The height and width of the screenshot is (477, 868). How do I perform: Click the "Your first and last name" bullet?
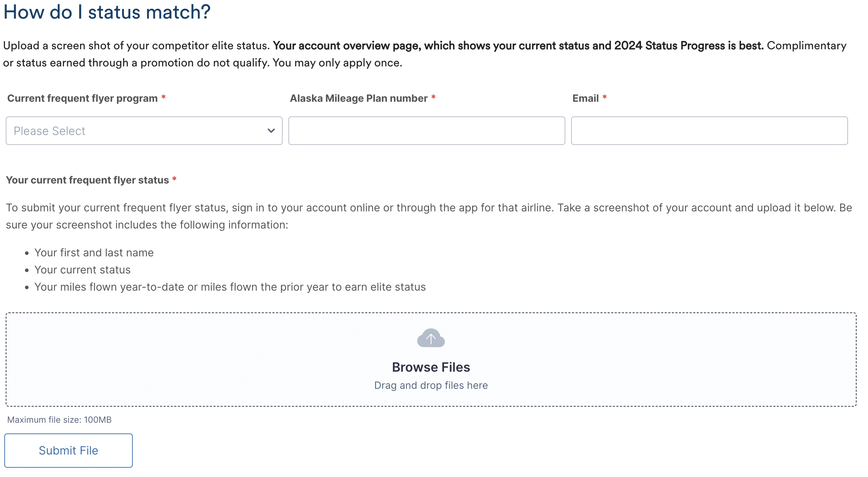[94, 253]
